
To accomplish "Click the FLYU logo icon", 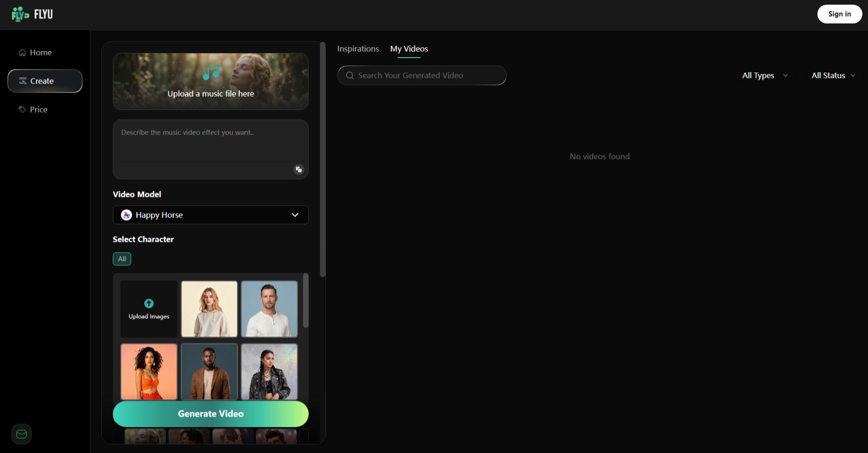I will pyautogui.click(x=20, y=14).
